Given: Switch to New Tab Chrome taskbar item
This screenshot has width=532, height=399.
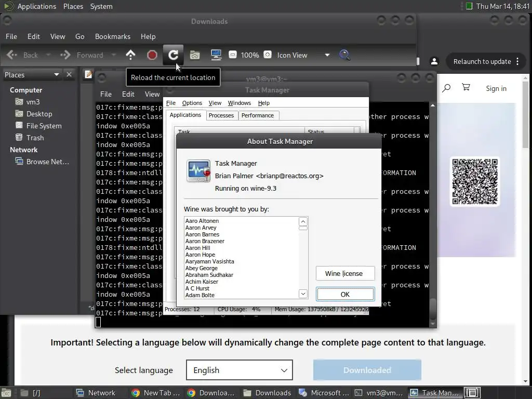Looking at the screenshot, I should (x=156, y=393).
